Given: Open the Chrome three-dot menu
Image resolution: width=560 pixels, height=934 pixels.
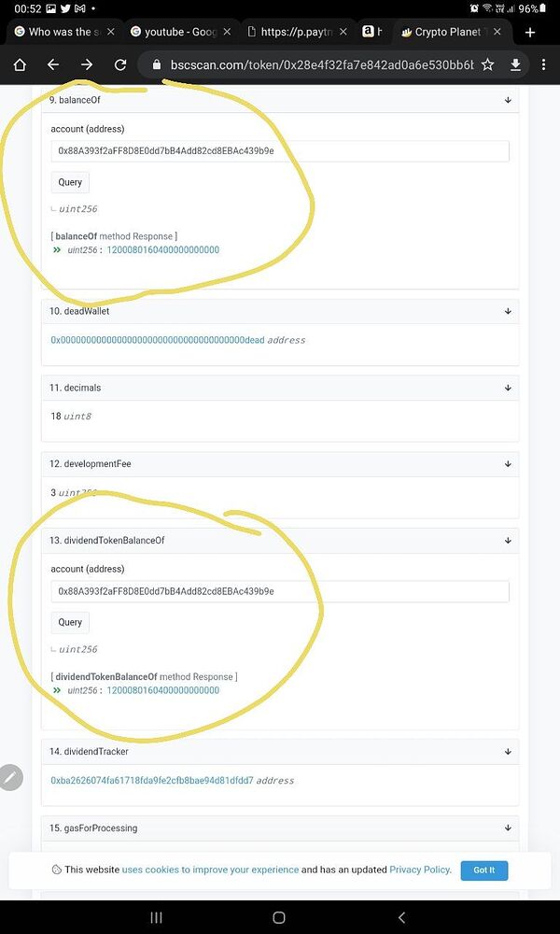Looking at the screenshot, I should click(544, 65).
